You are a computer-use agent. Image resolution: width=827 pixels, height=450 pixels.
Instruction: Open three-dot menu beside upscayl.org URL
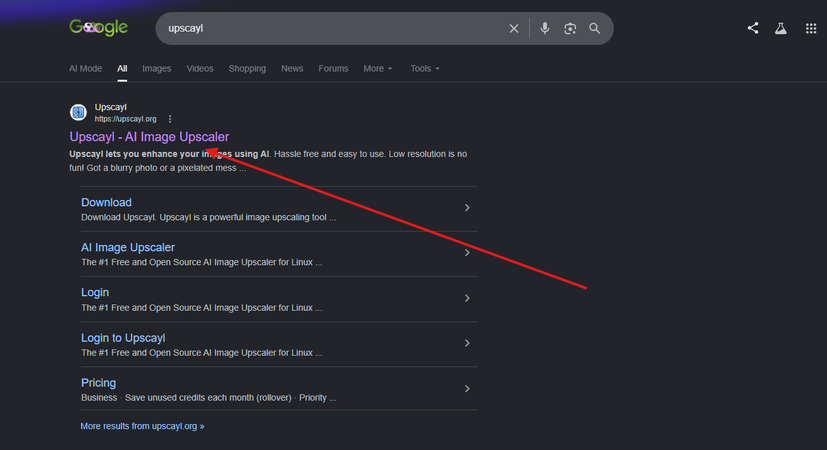tap(170, 119)
